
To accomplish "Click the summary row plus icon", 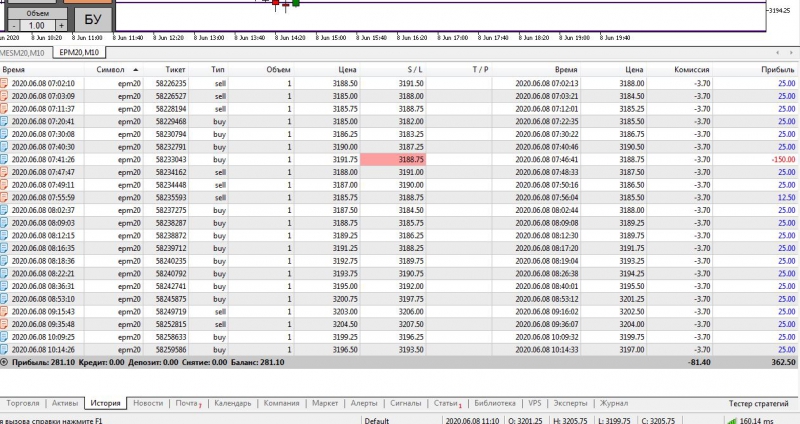I will coord(4,362).
